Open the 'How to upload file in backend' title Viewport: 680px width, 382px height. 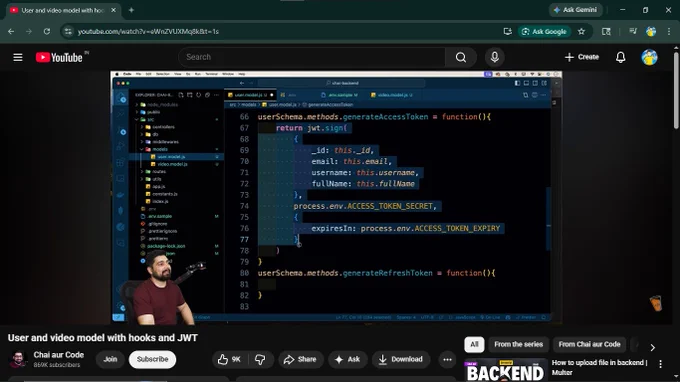599,367
